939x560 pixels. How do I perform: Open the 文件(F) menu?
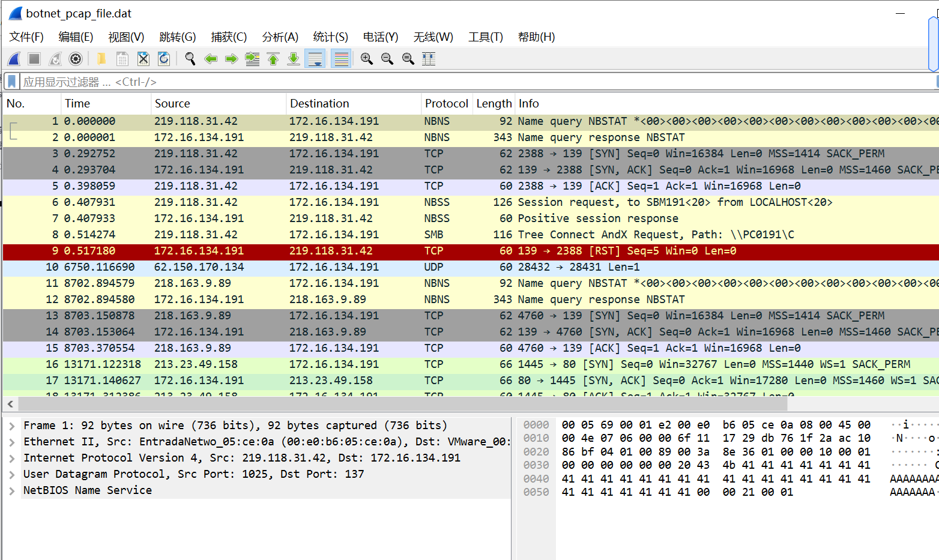[x=26, y=37]
